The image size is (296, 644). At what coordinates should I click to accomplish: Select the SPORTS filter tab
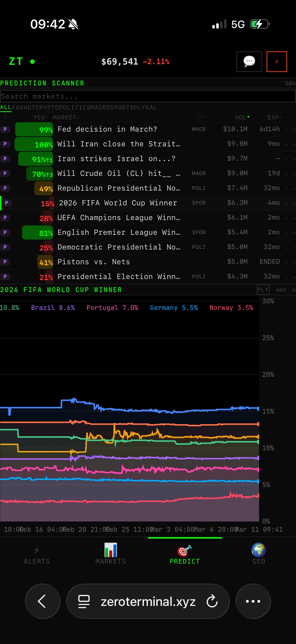point(122,108)
